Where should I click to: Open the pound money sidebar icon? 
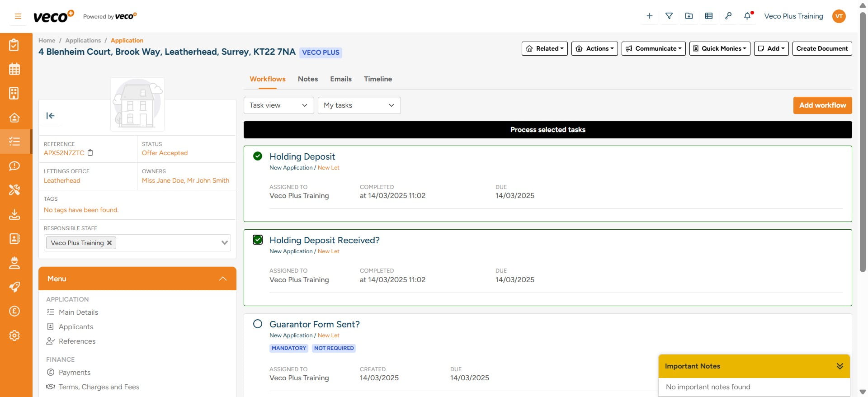click(x=14, y=311)
